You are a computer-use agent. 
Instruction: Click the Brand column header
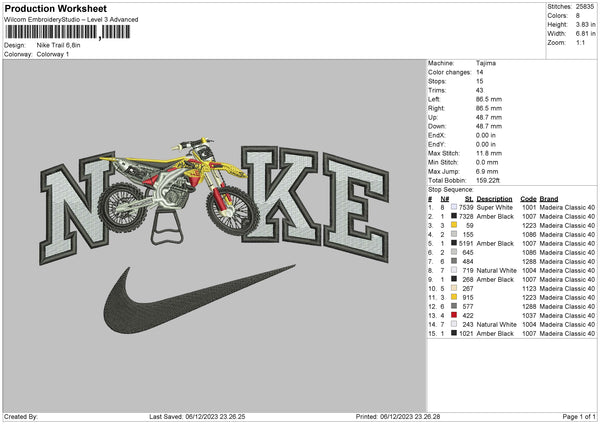click(549, 199)
